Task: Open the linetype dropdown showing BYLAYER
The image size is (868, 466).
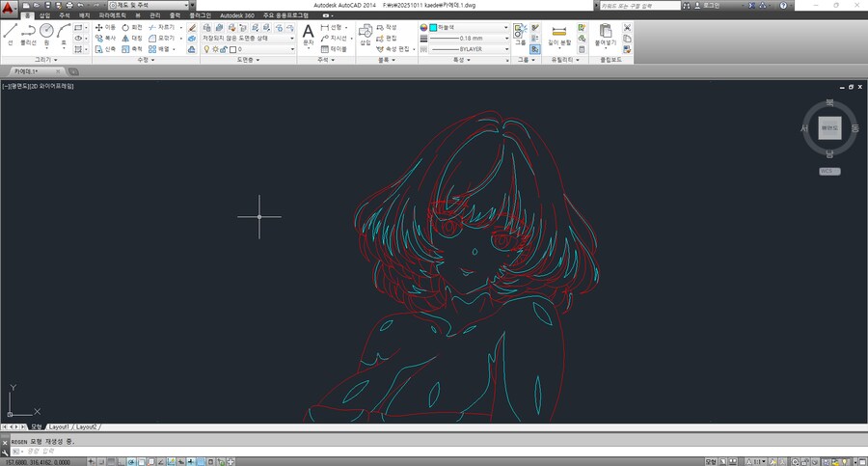Action: (469, 49)
